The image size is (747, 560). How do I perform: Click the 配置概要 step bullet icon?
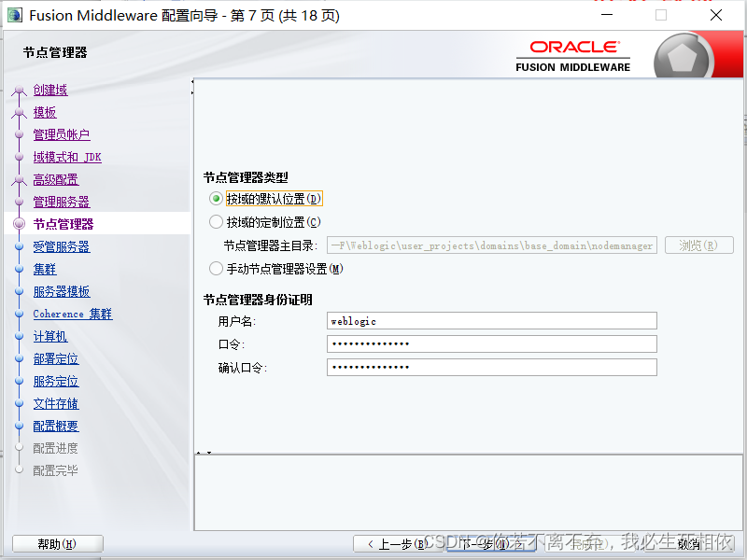19,426
